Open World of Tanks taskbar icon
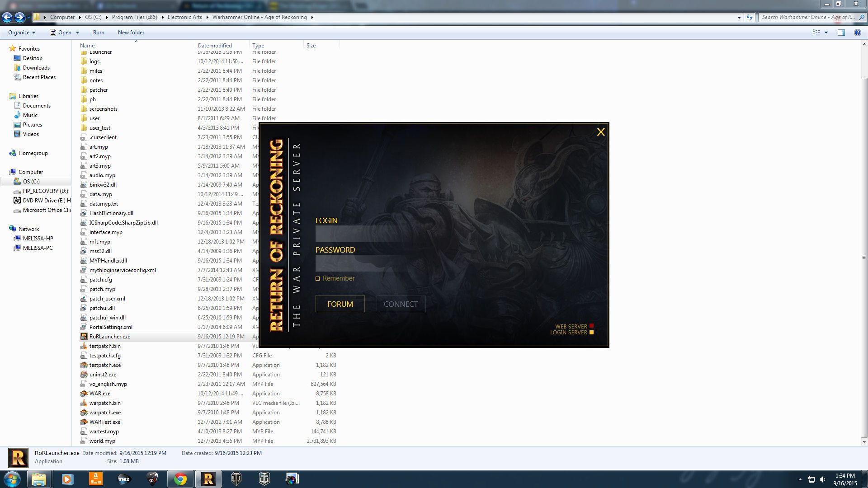 pos(236,479)
